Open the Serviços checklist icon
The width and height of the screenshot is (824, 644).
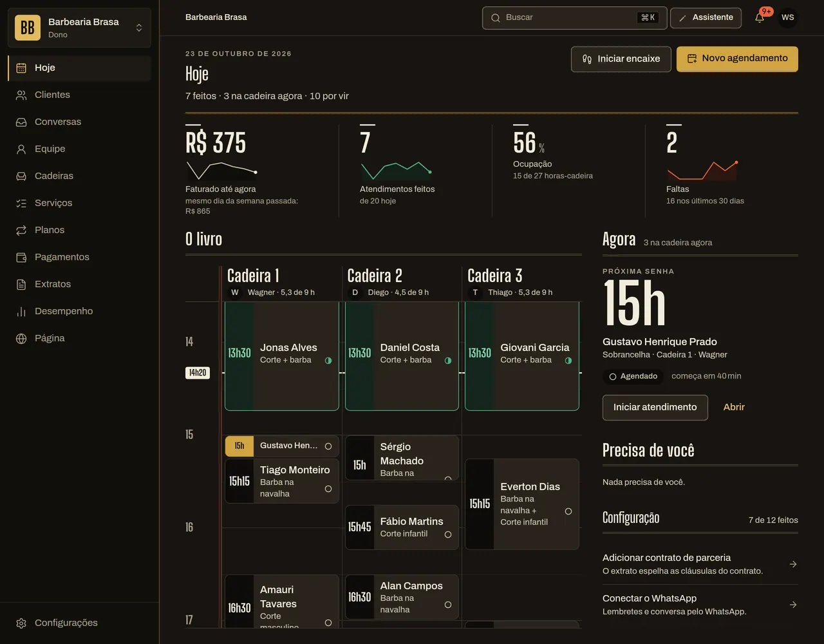21,203
